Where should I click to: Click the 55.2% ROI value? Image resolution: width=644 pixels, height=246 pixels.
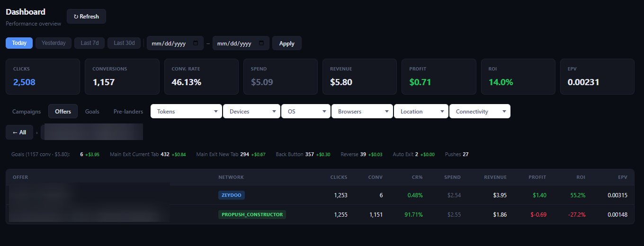click(578, 195)
